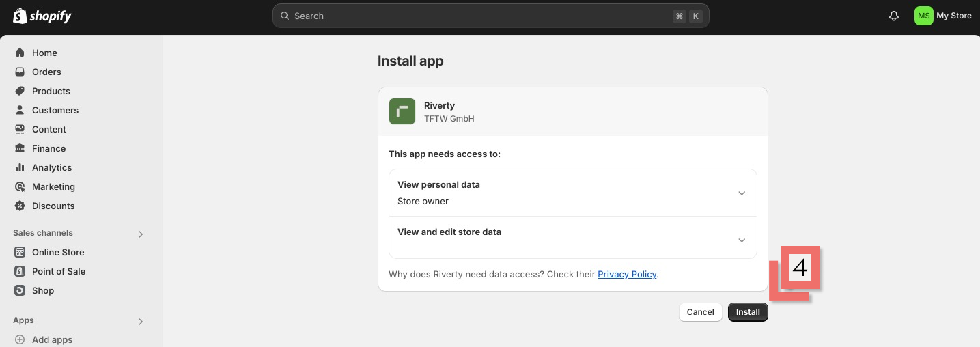Image resolution: width=980 pixels, height=347 pixels.
Task: Click the Products tag icon
Action: [x=20, y=91]
